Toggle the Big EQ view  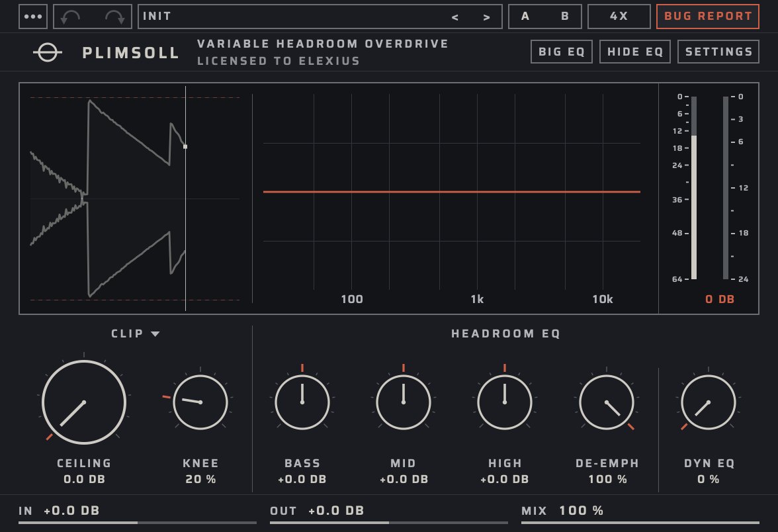pos(562,52)
